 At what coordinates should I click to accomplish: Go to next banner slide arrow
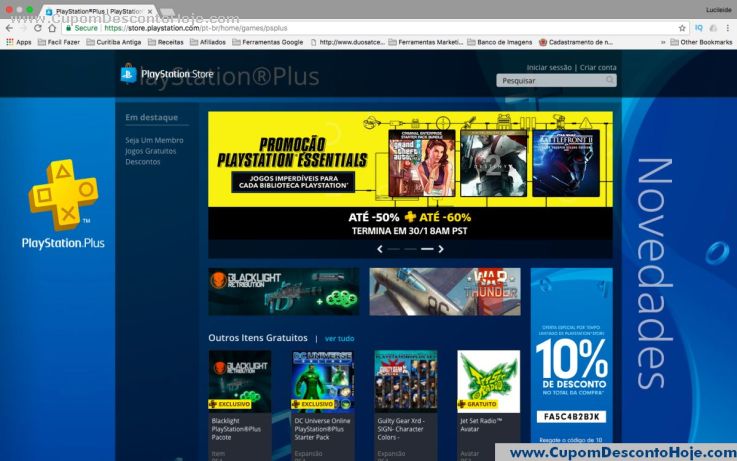[x=441, y=249]
